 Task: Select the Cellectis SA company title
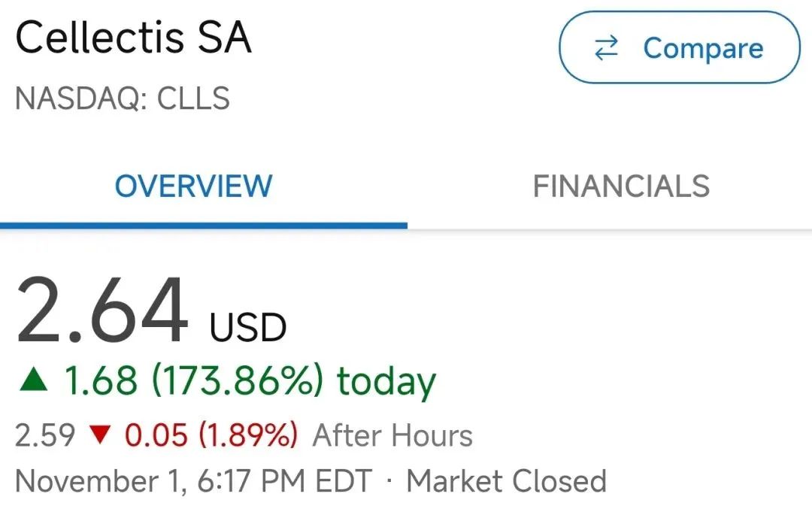click(x=133, y=38)
